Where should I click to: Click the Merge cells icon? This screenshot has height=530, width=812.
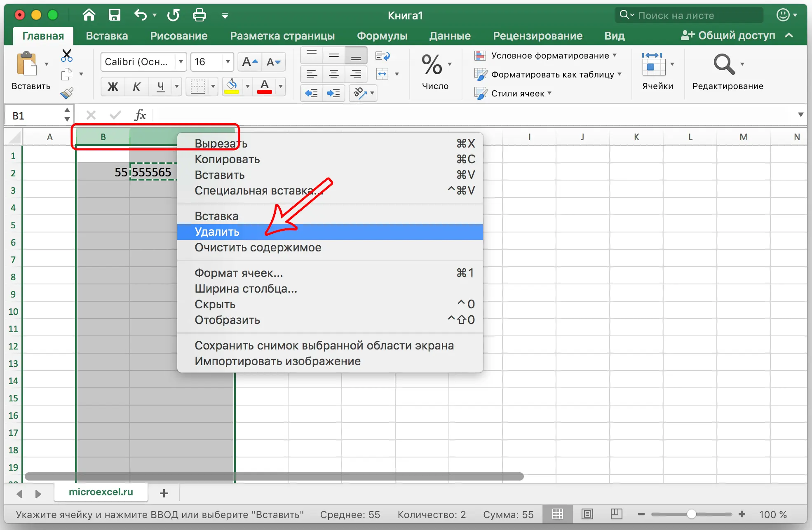(x=383, y=74)
